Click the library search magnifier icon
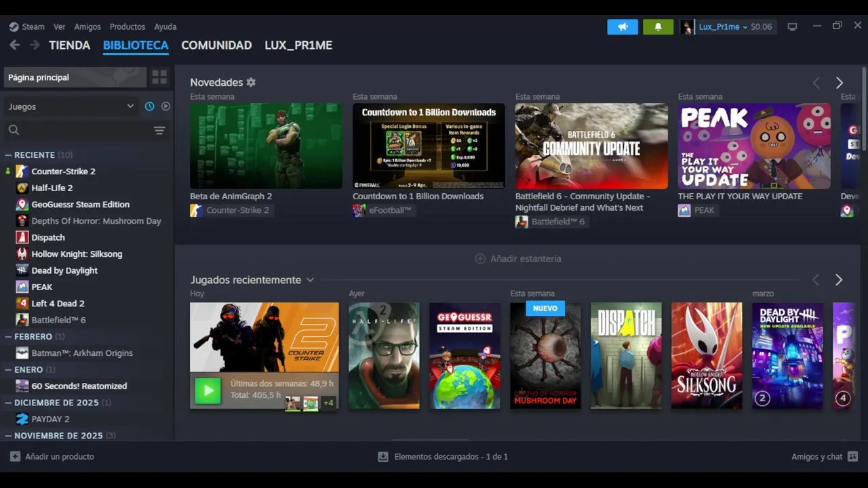The height and width of the screenshot is (488, 868). tap(14, 130)
